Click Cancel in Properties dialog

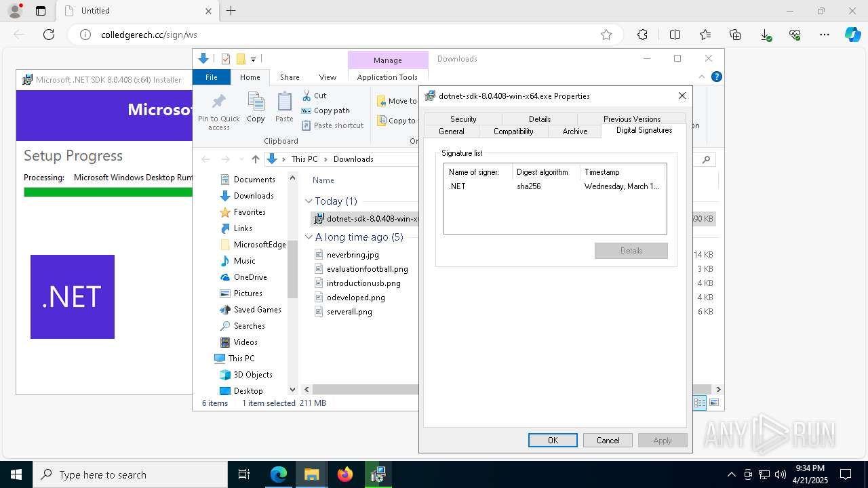608,440
